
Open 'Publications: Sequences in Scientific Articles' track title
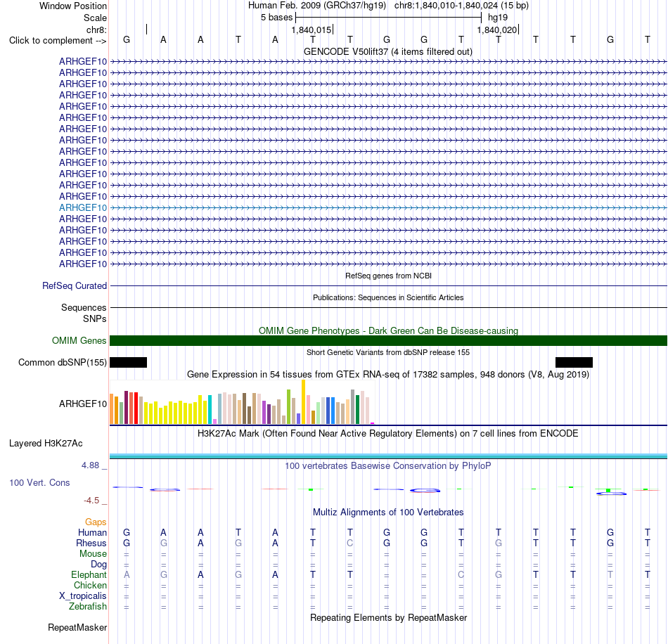click(x=388, y=297)
